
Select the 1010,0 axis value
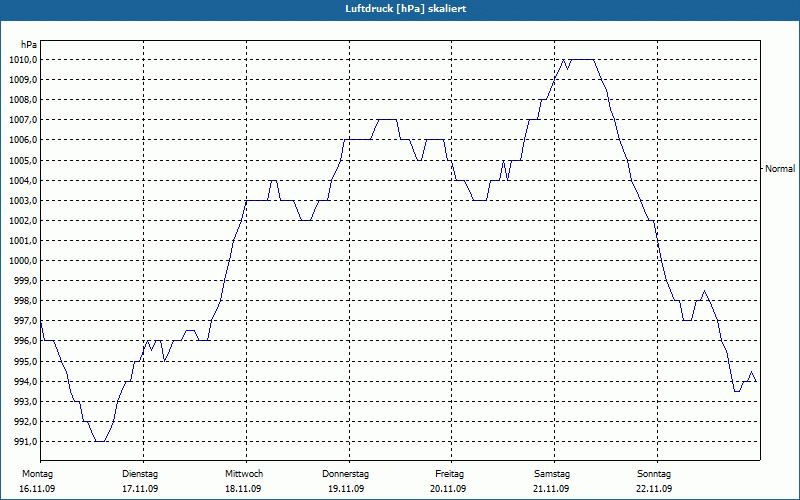pos(22,60)
